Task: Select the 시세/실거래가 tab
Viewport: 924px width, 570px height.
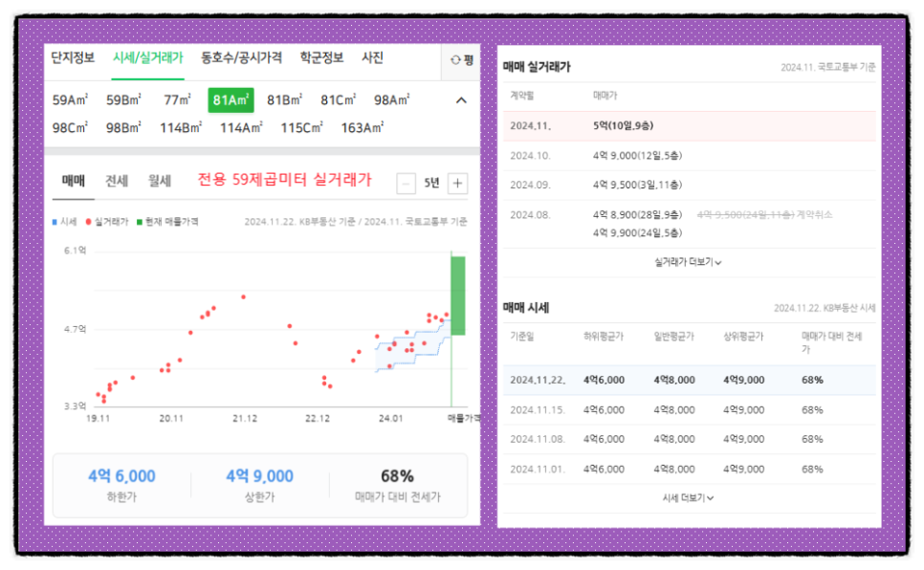Action: [x=148, y=57]
